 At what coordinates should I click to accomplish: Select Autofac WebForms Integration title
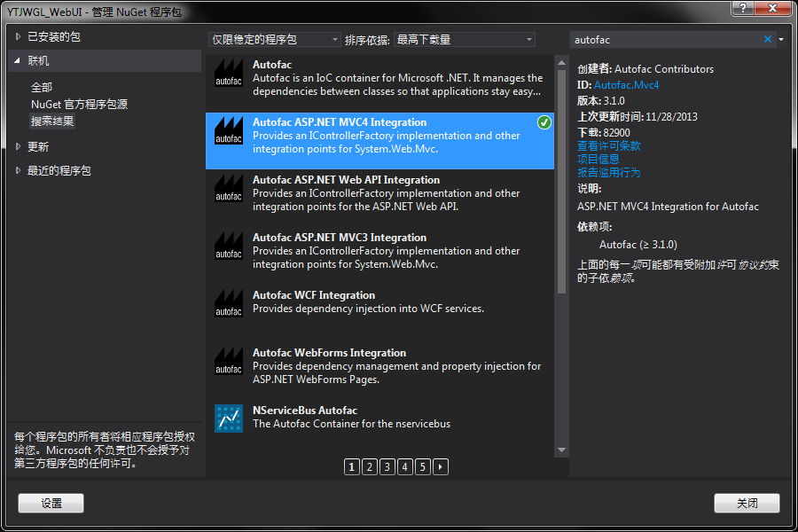[x=329, y=352]
